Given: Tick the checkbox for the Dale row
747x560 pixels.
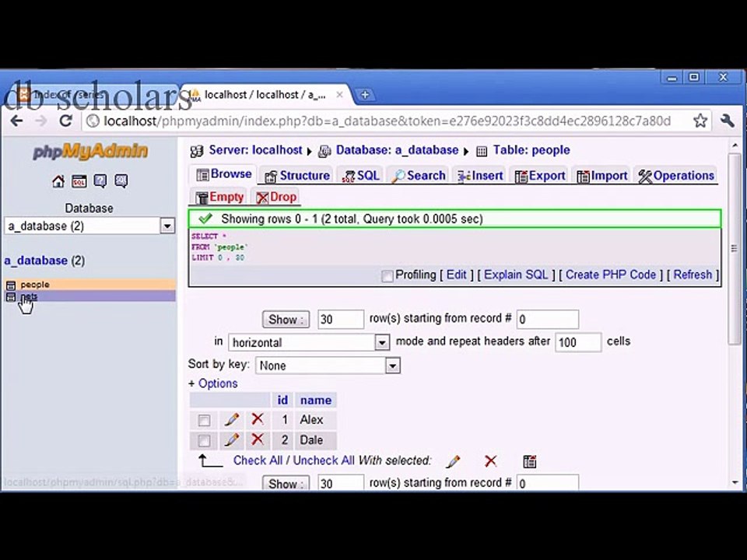Looking at the screenshot, I should click(x=204, y=441).
